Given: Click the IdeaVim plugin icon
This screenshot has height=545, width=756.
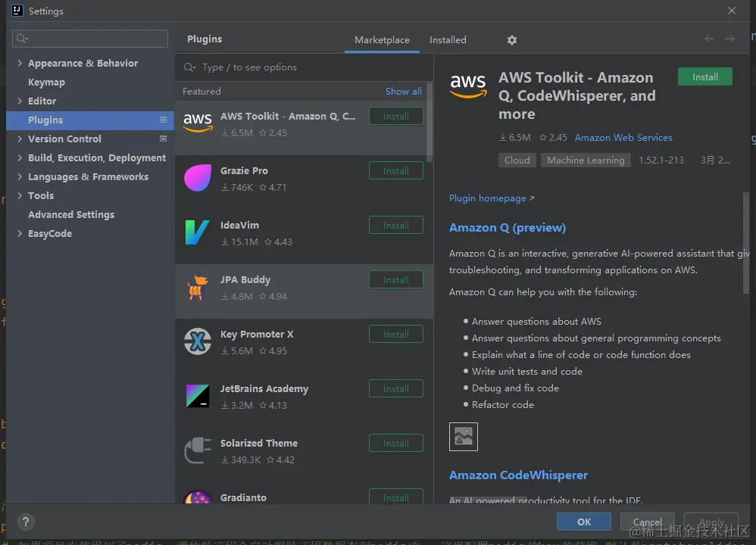Looking at the screenshot, I should point(198,232).
